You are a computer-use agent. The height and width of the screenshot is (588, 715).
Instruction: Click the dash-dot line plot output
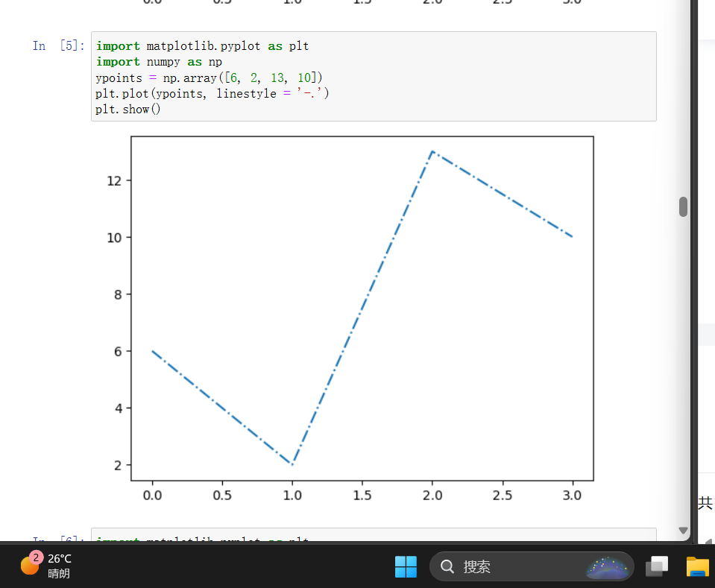(x=362, y=308)
